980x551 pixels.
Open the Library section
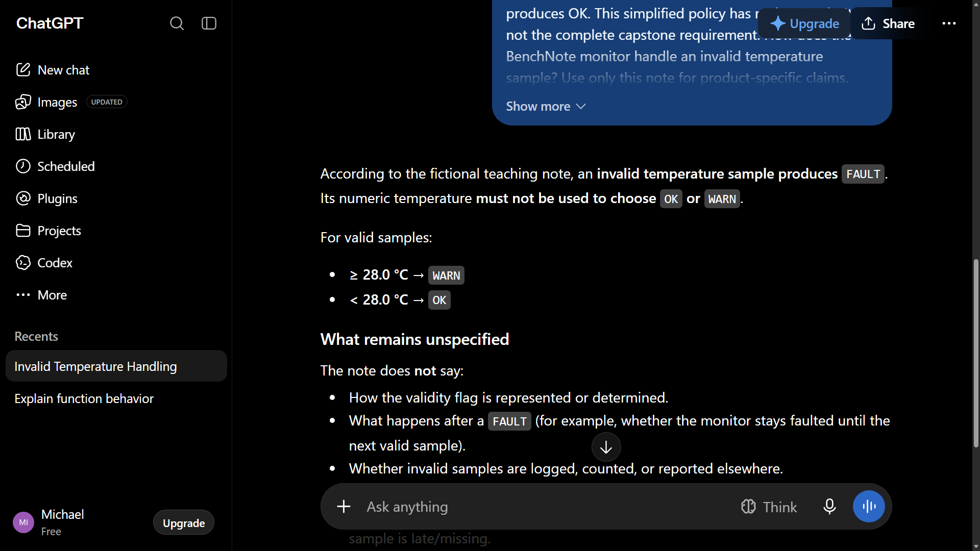pyautogui.click(x=45, y=134)
